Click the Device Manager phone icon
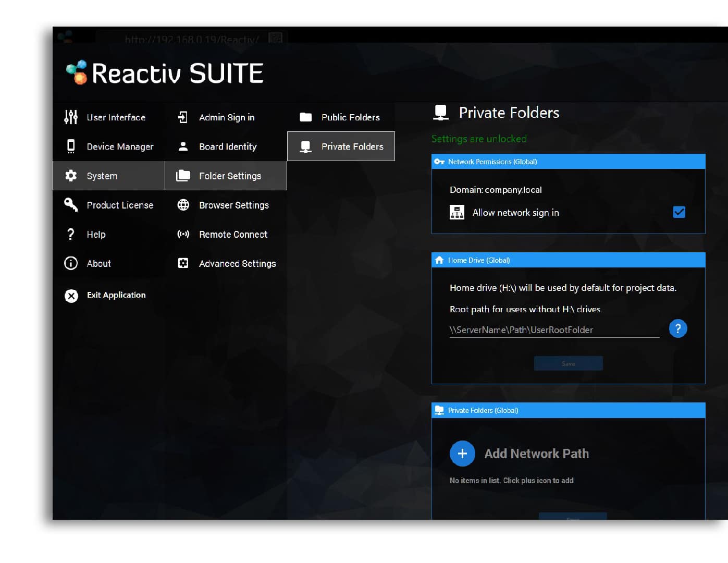Image resolution: width=728 pixels, height=563 pixels. [x=71, y=146]
